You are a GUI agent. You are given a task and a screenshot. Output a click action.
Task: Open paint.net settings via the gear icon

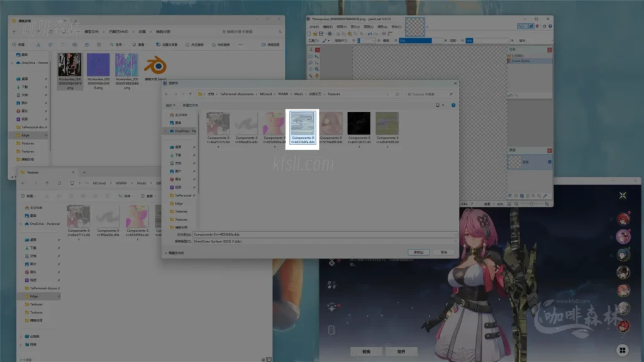tap(545, 26)
